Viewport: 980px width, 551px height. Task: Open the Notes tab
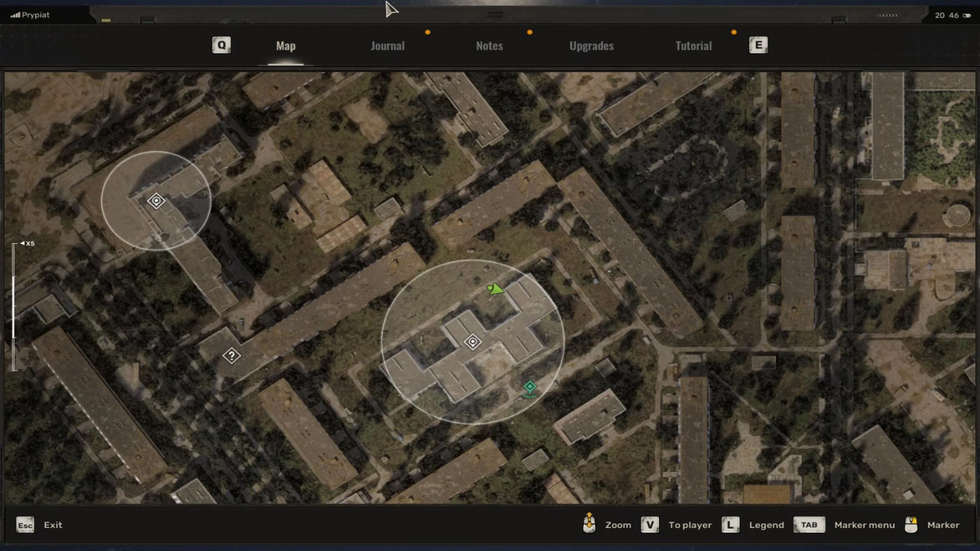(x=489, y=46)
